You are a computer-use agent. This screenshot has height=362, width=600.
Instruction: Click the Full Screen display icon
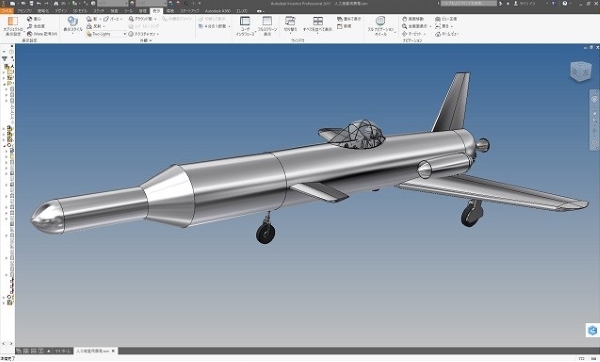[267, 26]
